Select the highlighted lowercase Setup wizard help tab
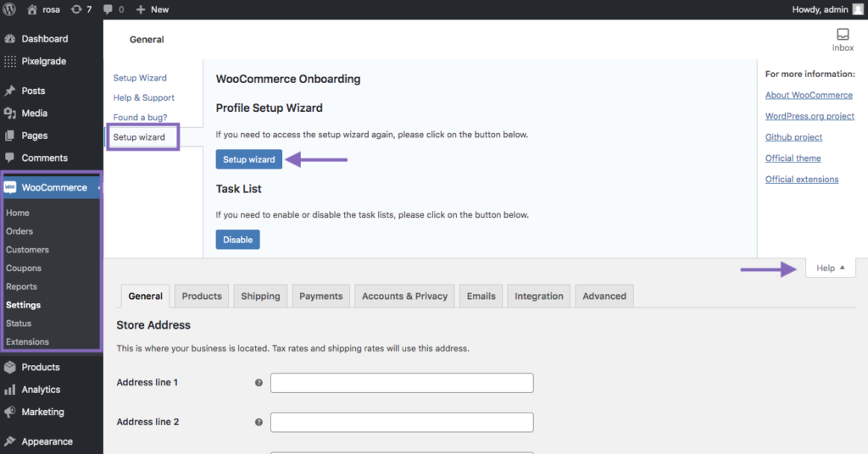Viewport: 868px width, 454px height. (139, 137)
